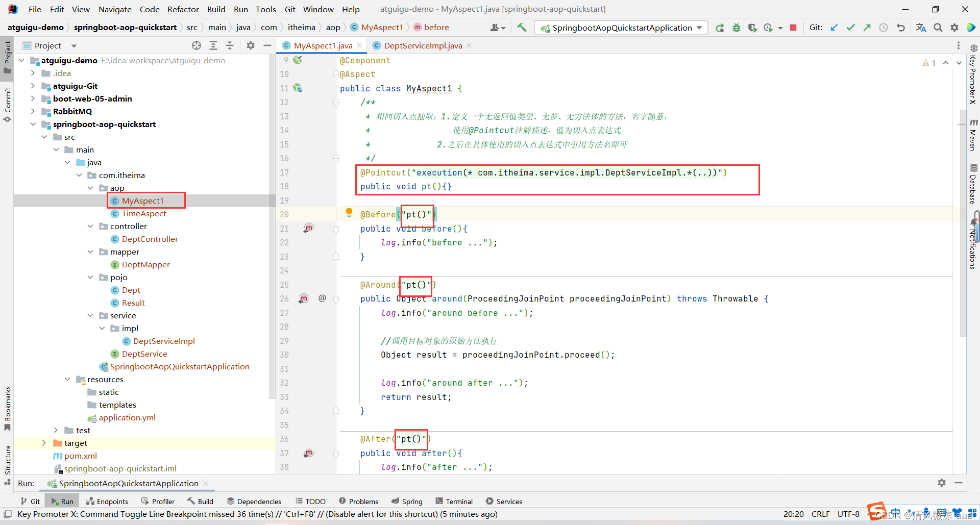Click the aop breadcrumb in navigation bar

point(333,28)
